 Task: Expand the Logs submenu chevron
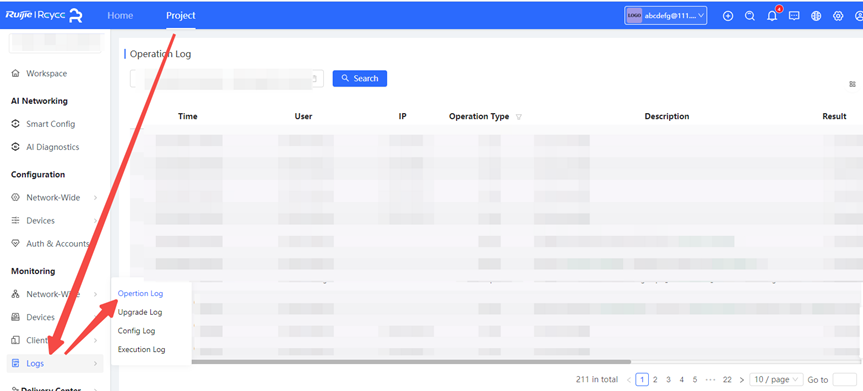point(95,363)
